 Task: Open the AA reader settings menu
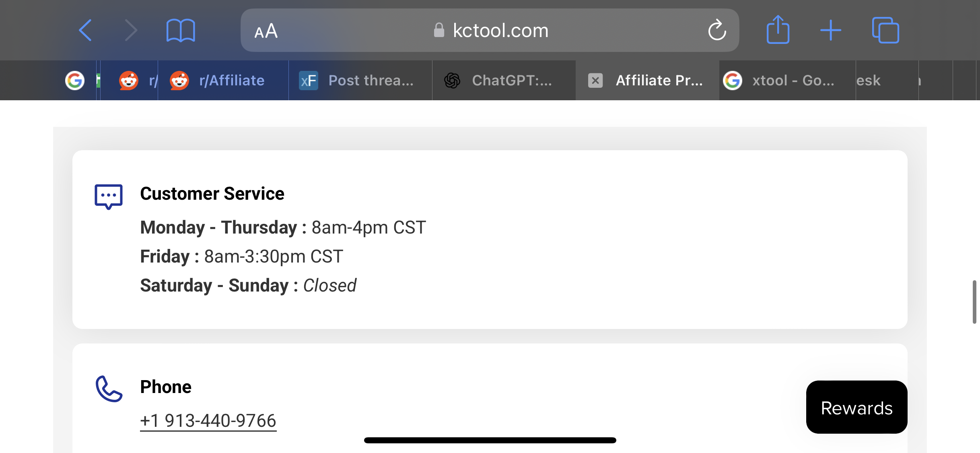point(266,31)
